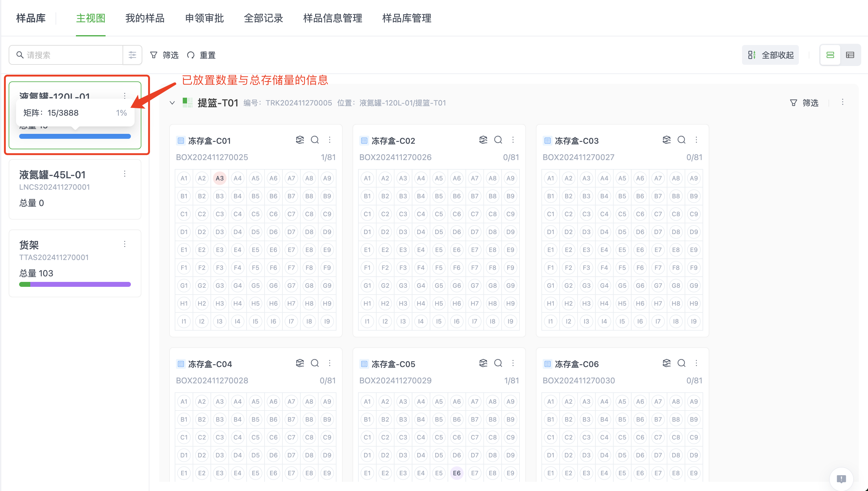Screen dimensions: 868x491
Task: Click the magnifier icon on 冻存盒-C05
Action: (x=498, y=363)
